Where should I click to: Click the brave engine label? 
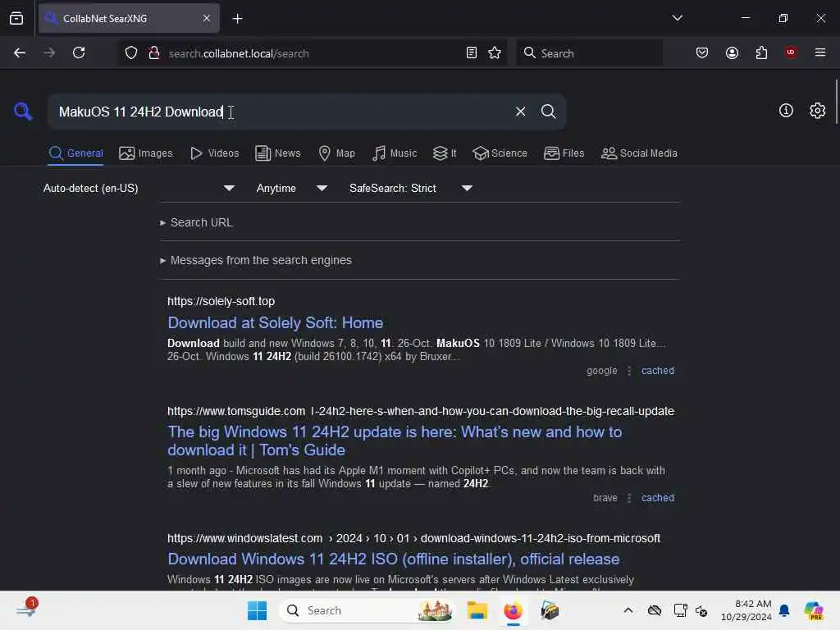605,498
